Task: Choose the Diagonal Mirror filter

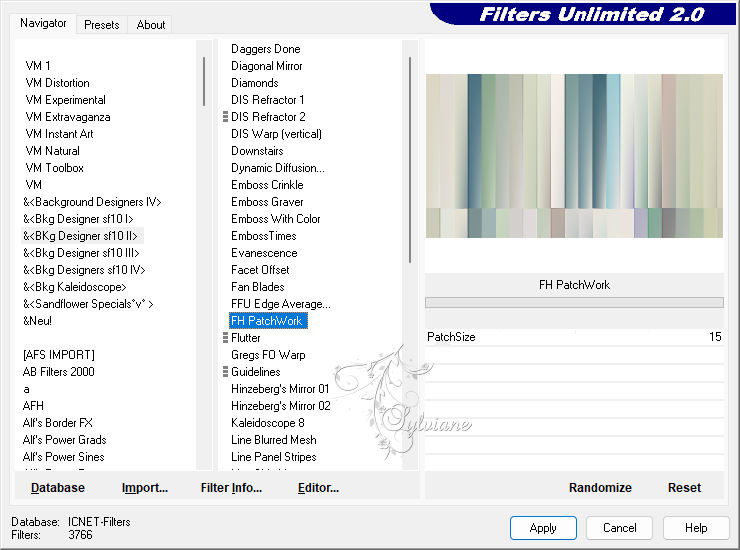Action: coord(267,66)
